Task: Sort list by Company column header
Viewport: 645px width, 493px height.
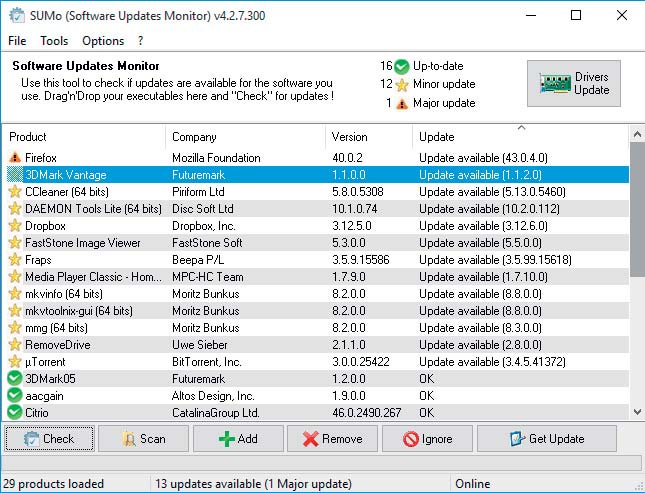Action: click(x=246, y=137)
